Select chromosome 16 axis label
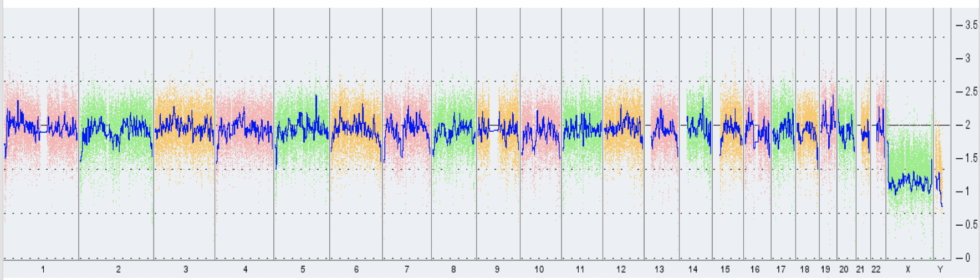The image size is (980, 280). point(755,269)
